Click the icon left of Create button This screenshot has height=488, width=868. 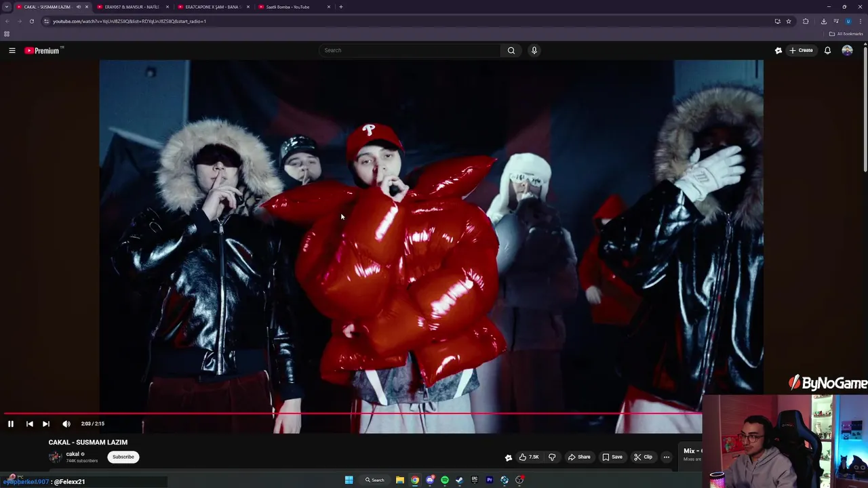click(778, 50)
